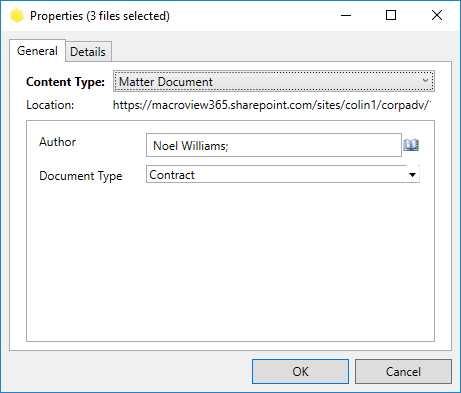461x393 pixels.
Task: Click the Properties (3 files selected) title text
Action: click(x=100, y=16)
